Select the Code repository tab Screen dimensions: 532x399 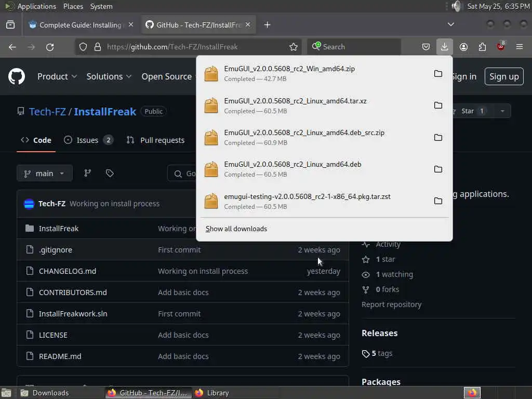click(36, 140)
